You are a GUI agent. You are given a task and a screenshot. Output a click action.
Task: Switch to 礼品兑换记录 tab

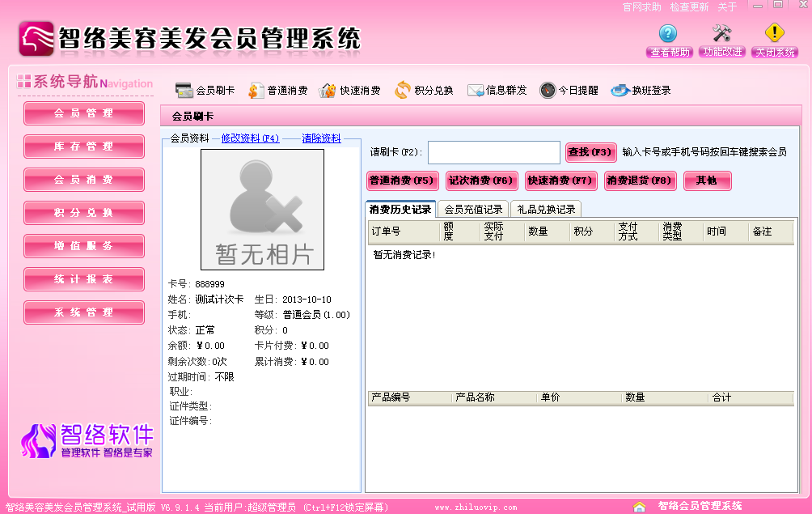(546, 210)
